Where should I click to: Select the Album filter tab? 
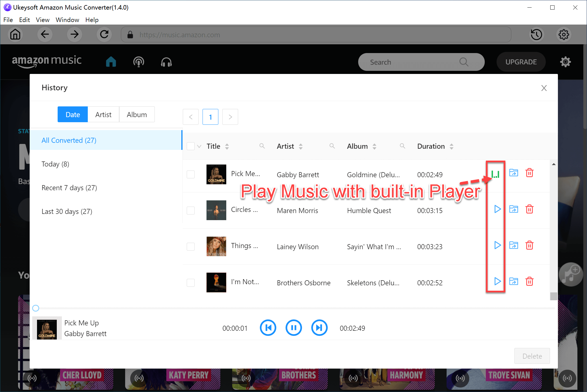136,115
